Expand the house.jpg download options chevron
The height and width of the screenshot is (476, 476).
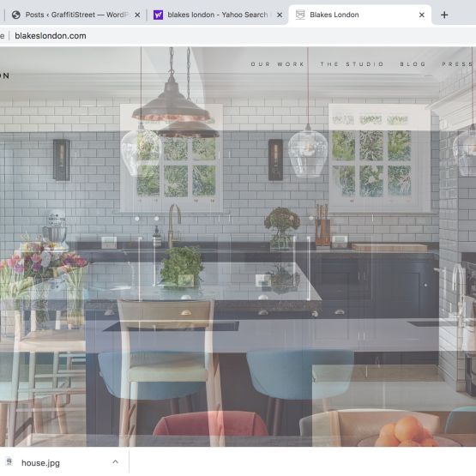click(x=116, y=461)
